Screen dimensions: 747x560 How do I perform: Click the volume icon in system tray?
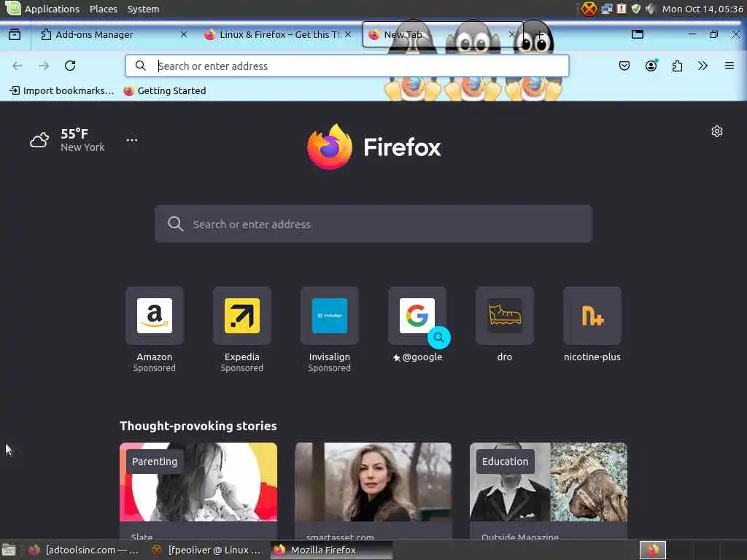tap(650, 9)
